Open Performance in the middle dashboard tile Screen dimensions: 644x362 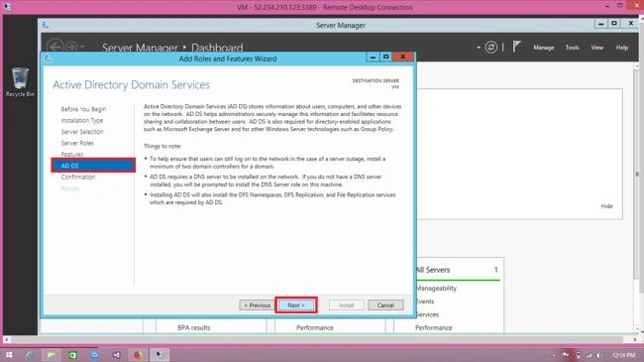pyautogui.click(x=315, y=328)
